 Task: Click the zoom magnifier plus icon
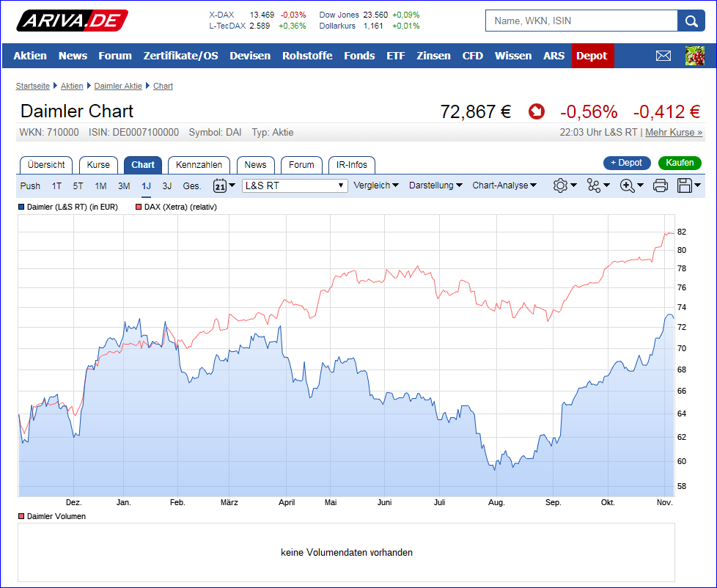(627, 185)
